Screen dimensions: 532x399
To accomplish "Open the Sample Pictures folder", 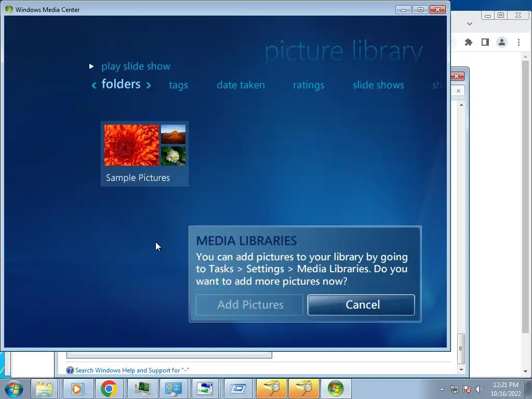I will (x=144, y=154).
